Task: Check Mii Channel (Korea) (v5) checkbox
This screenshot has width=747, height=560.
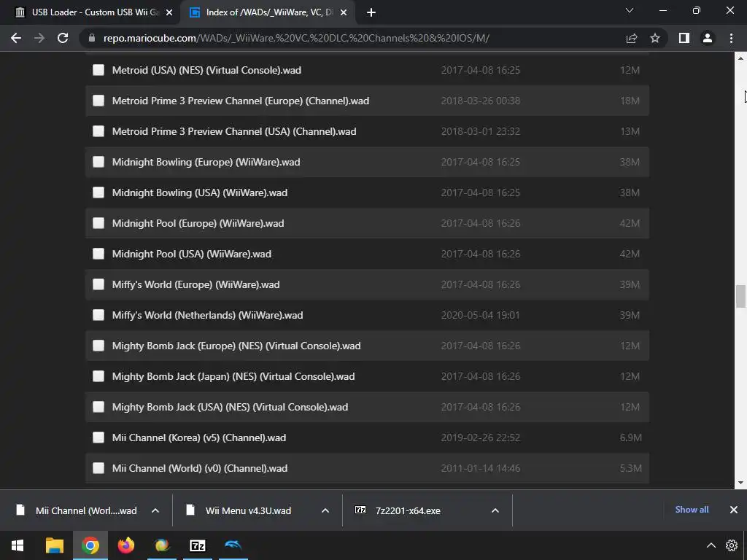Action: pos(98,437)
